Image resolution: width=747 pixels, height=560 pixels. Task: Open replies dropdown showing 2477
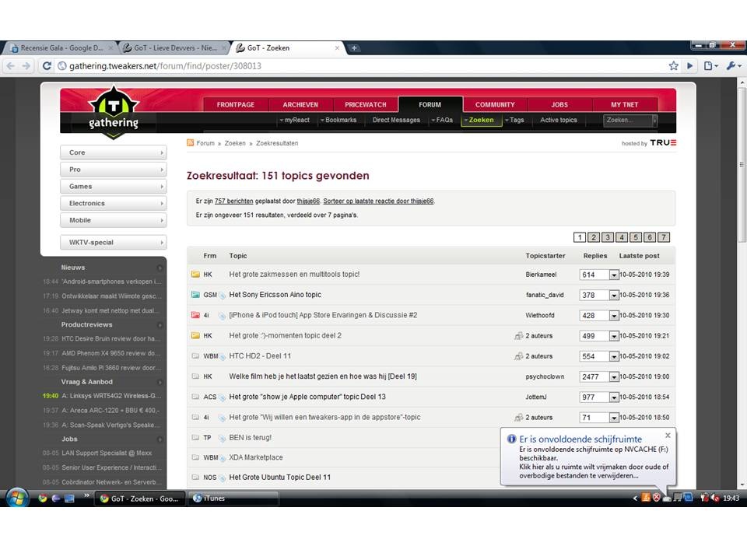[x=614, y=376]
